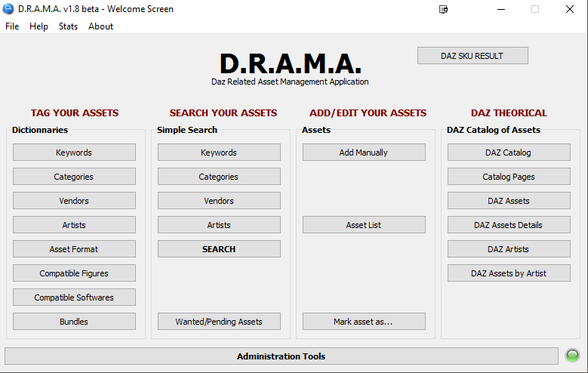This screenshot has width=588, height=373.
Task: Click the Mark asset as... button
Action: [364, 322]
